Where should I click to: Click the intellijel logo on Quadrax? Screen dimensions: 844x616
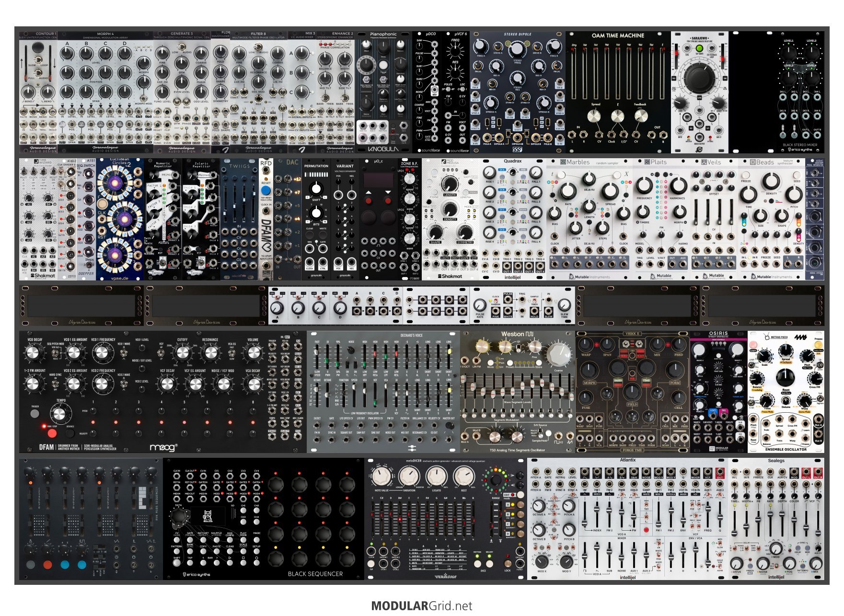pyautogui.click(x=513, y=278)
